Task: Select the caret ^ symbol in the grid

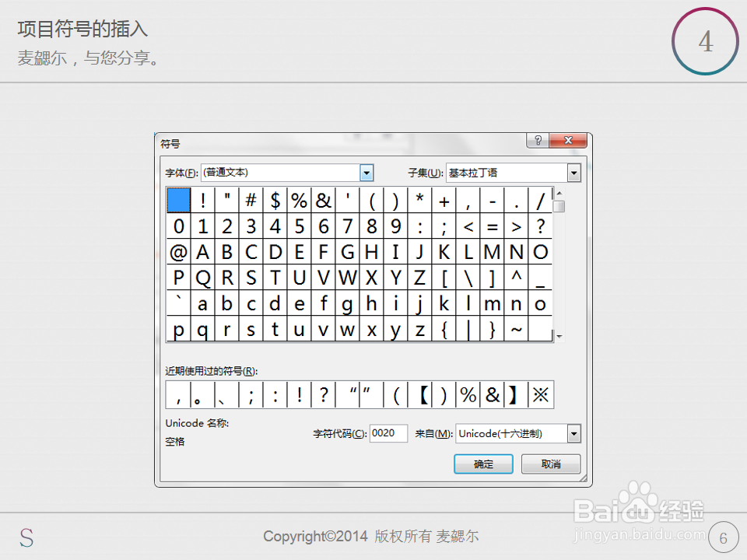Action: click(x=516, y=277)
